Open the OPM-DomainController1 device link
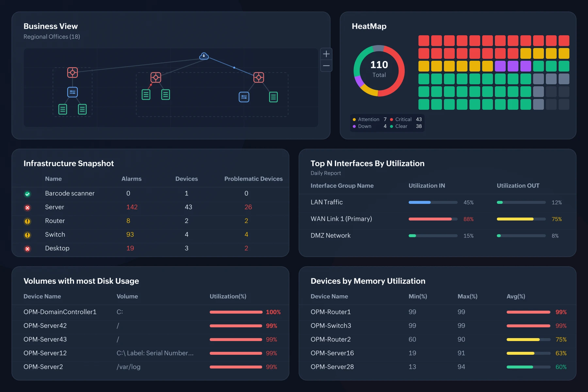The image size is (588, 392). [60, 312]
